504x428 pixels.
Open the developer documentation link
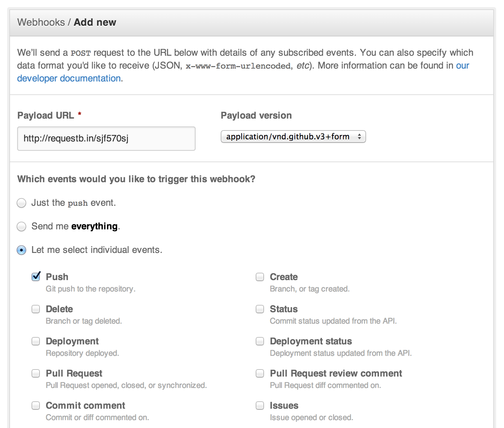coord(69,78)
